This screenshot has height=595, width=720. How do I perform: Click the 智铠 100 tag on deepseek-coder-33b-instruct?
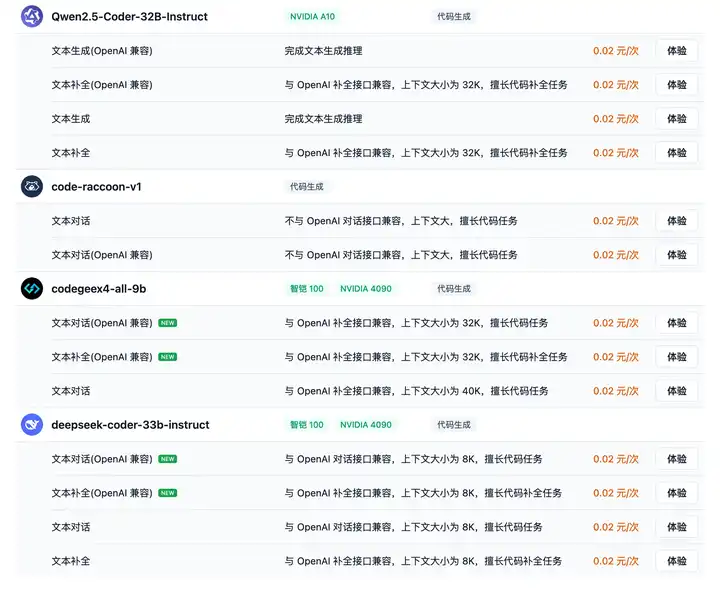[x=307, y=425]
